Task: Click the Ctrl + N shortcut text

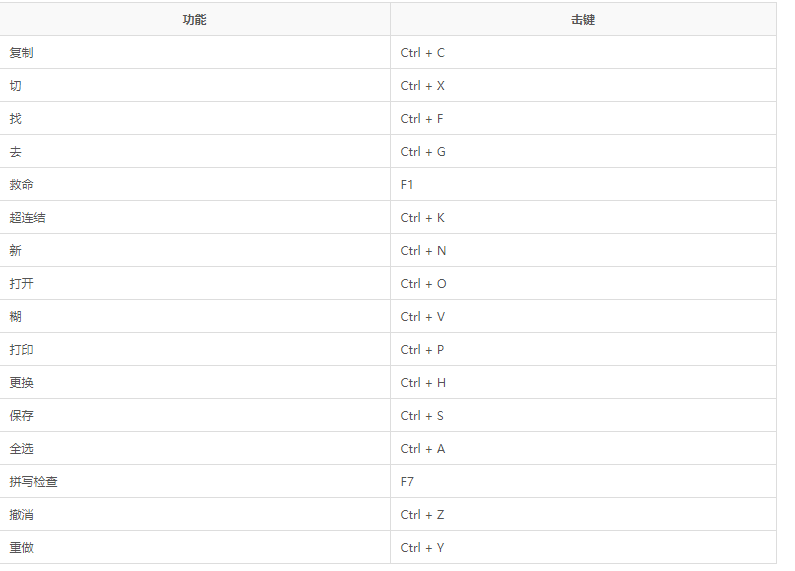Action: tap(423, 251)
